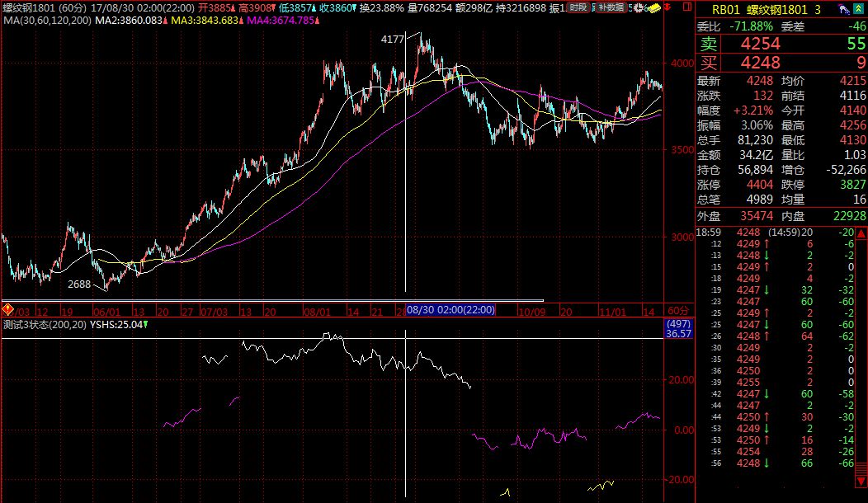Click the yellow MA3:3843.683 label
The height and width of the screenshot is (503, 868).
click(205, 21)
